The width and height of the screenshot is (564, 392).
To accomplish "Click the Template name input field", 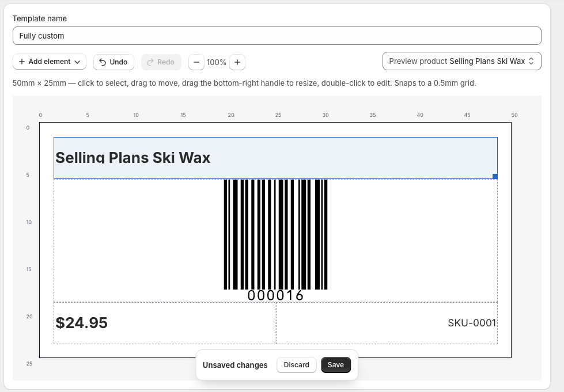I will click(277, 36).
